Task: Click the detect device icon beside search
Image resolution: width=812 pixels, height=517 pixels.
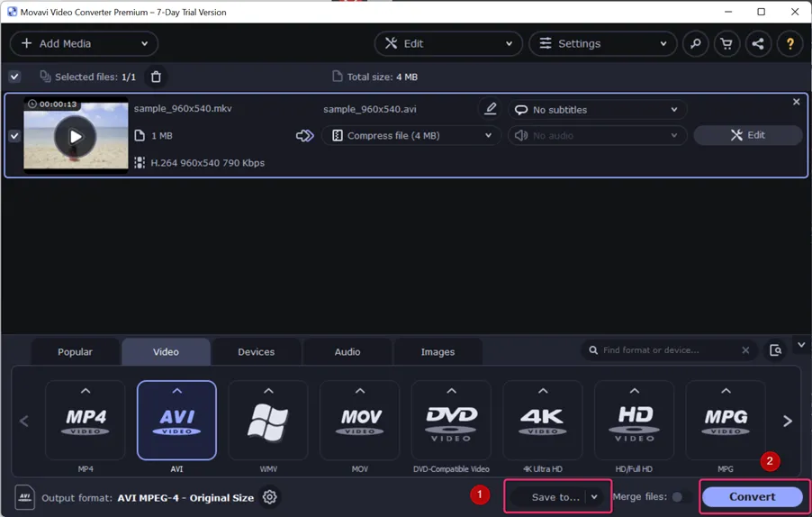Action: (775, 350)
